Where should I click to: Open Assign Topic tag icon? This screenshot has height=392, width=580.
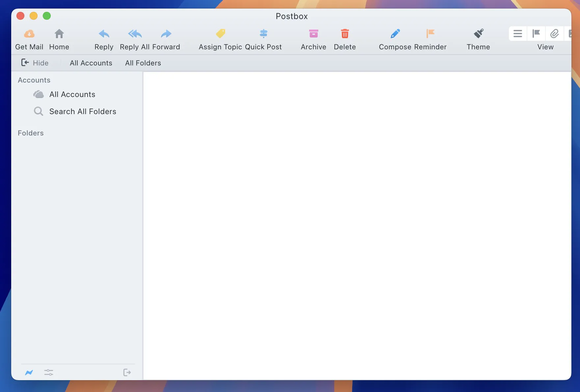221,34
